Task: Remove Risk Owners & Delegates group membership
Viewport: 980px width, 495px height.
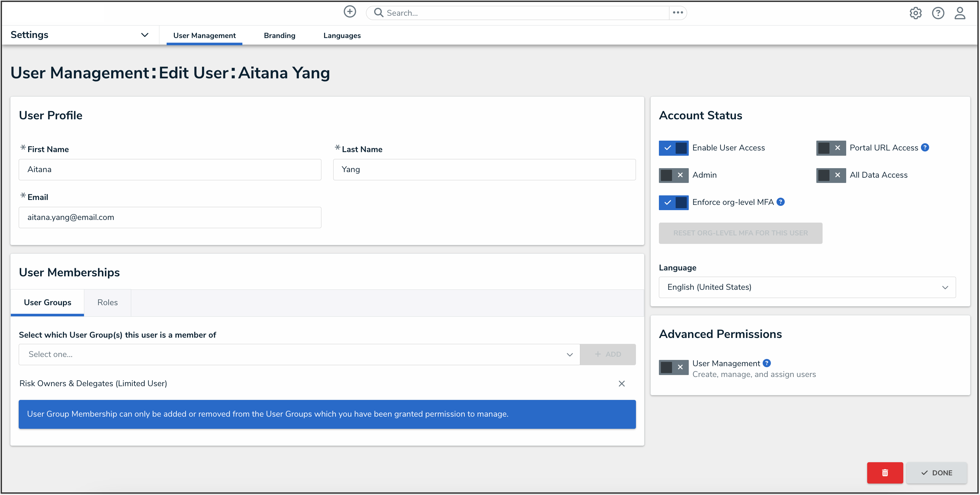Action: click(621, 384)
